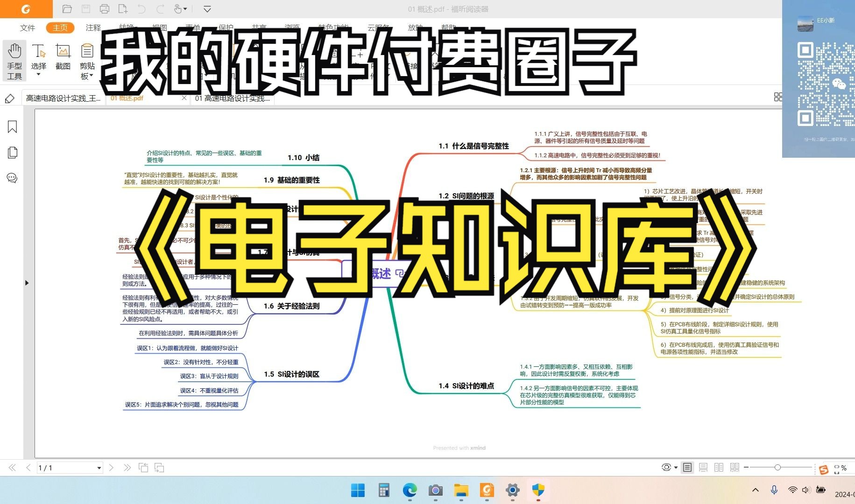Open a file with the folder icon
Image resolution: width=855 pixels, height=504 pixels.
pyautogui.click(x=67, y=9)
